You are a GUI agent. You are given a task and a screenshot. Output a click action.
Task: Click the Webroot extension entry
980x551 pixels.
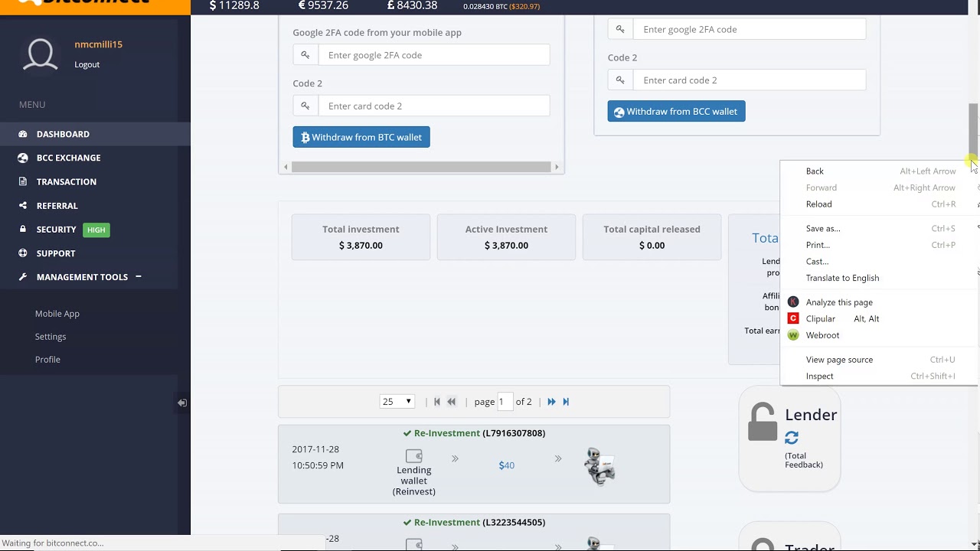pos(880,335)
